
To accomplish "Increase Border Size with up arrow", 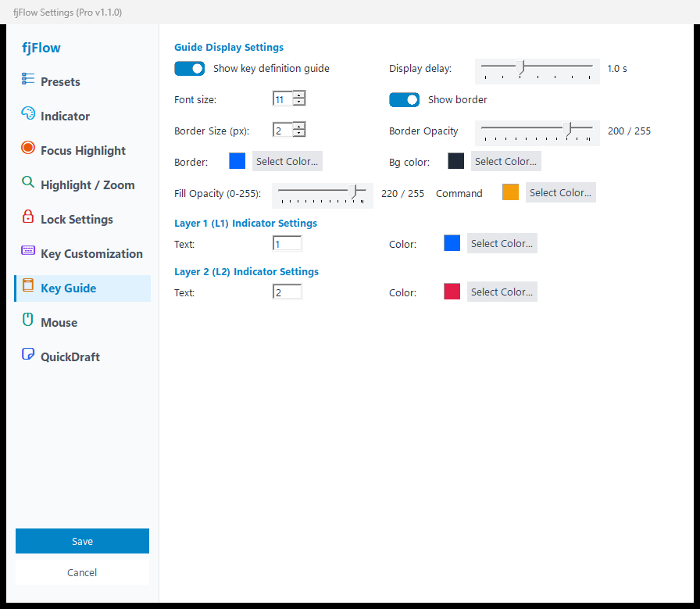I will tap(299, 126).
